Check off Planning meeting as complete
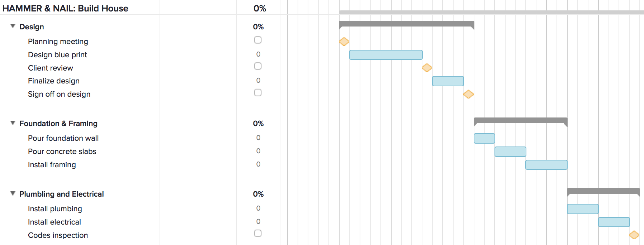This screenshot has height=245, width=644. (257, 40)
